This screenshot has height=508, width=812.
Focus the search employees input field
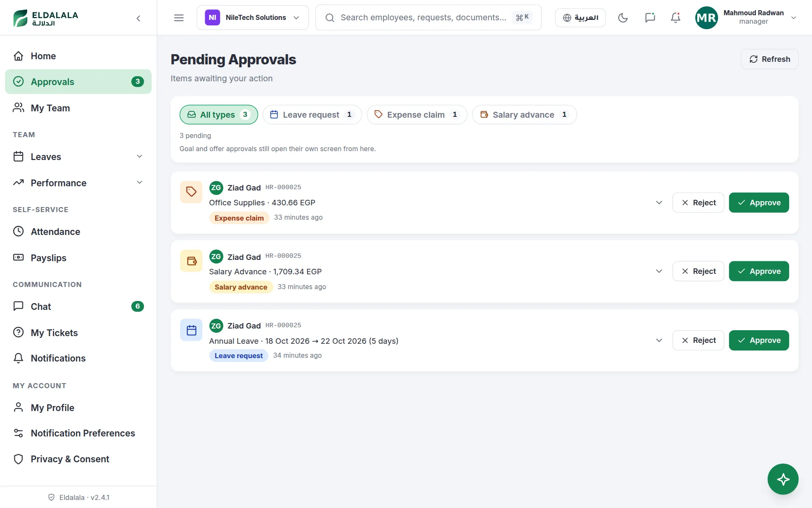(x=428, y=18)
